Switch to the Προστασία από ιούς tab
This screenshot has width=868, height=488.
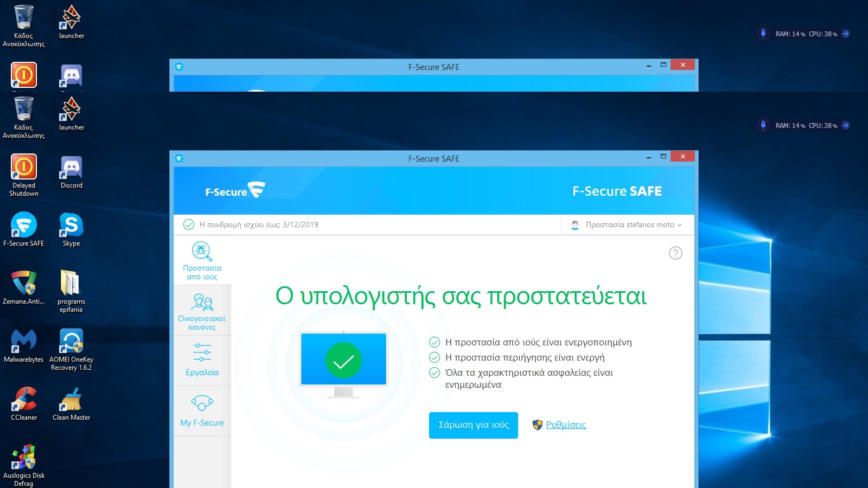pos(202,260)
